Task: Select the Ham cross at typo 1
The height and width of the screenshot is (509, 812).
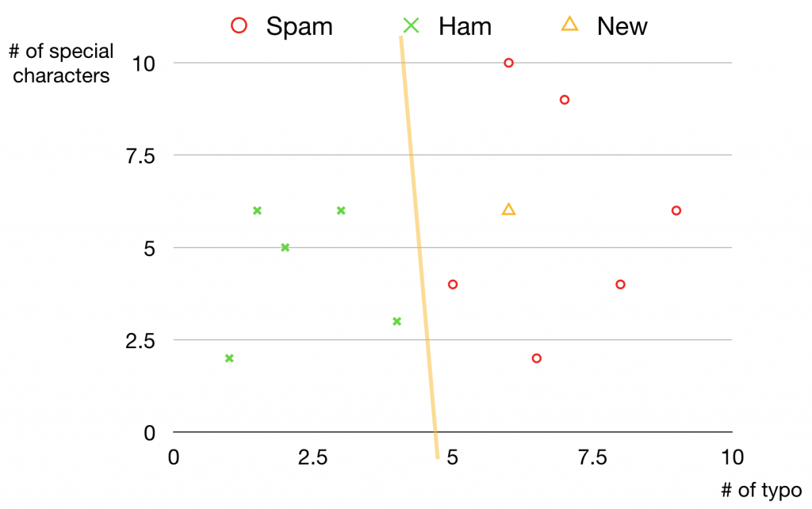Action: (x=229, y=358)
